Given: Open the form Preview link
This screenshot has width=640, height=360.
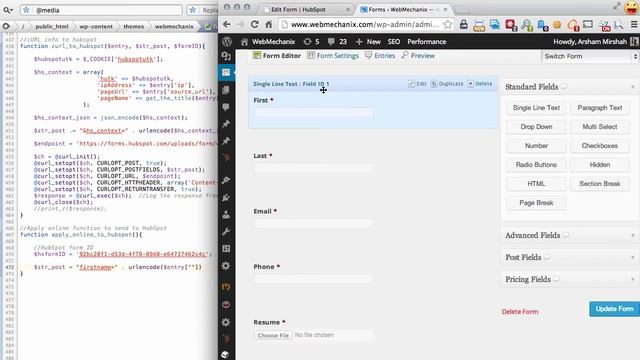Looking at the screenshot, I should (x=418, y=56).
